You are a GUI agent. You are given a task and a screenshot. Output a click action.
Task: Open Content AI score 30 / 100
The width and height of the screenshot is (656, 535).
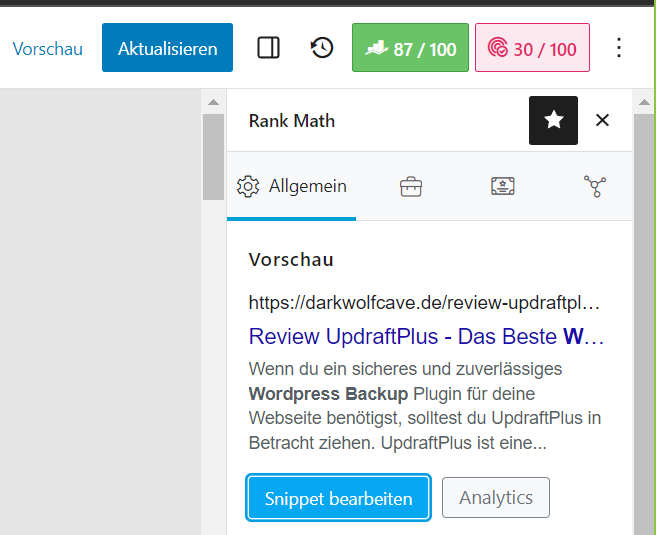pos(532,48)
